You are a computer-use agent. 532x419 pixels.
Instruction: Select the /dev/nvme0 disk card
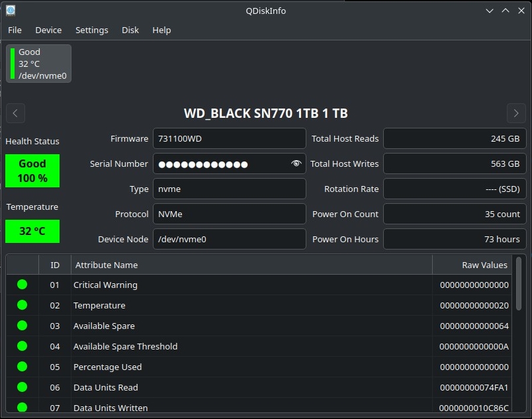point(38,64)
